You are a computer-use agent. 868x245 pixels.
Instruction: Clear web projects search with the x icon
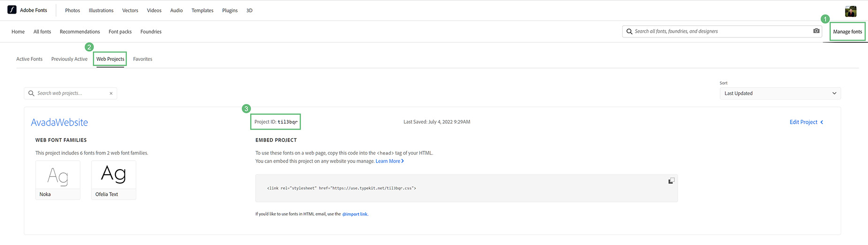(111, 93)
